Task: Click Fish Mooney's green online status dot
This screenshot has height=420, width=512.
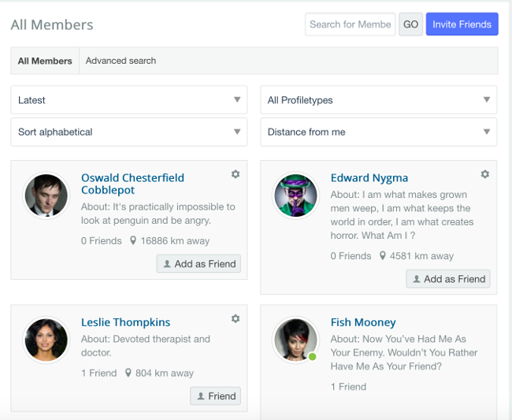Action: (x=312, y=357)
